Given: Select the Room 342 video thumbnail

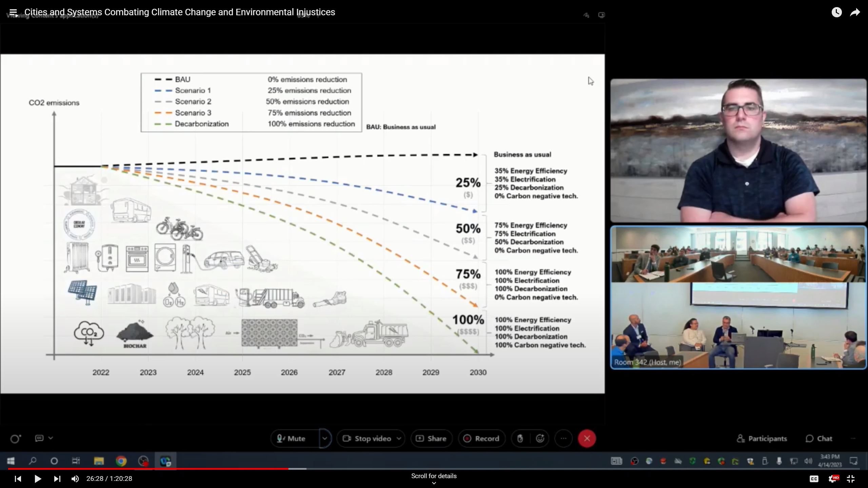Looking at the screenshot, I should coord(738,298).
